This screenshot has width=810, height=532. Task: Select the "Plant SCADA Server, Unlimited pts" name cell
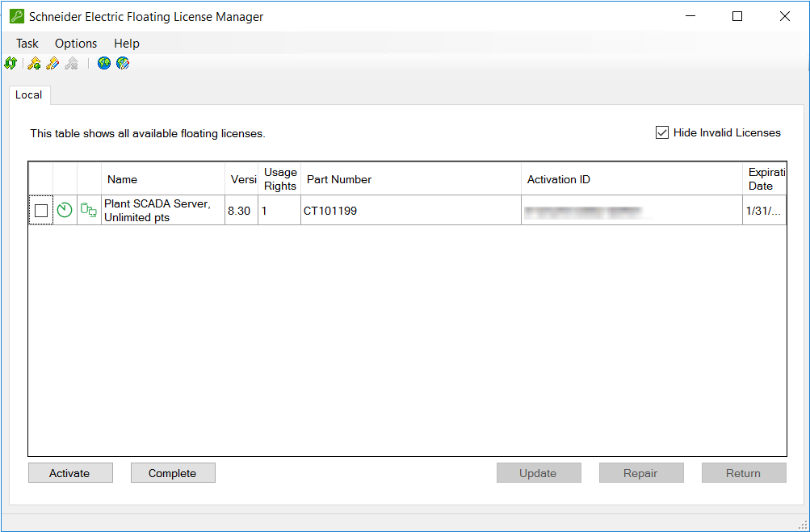pos(163,210)
